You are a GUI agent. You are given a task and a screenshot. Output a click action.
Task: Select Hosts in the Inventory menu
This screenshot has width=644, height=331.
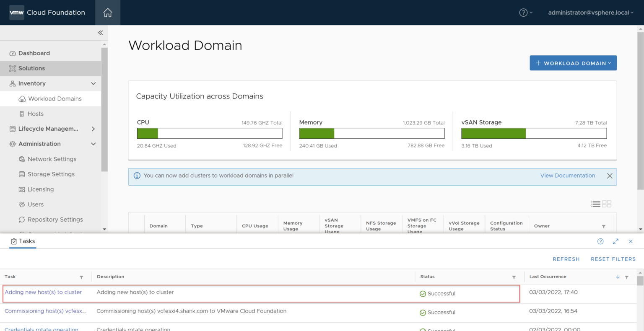point(35,114)
